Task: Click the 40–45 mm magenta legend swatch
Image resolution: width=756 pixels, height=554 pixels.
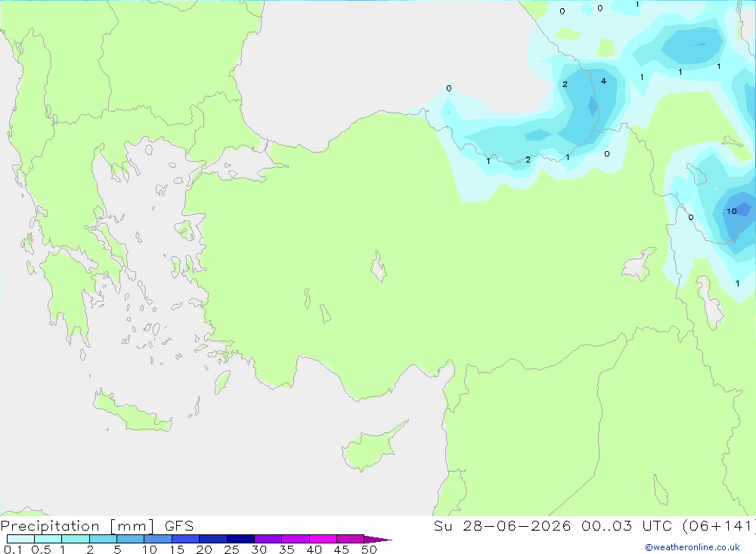Action: 323,539
